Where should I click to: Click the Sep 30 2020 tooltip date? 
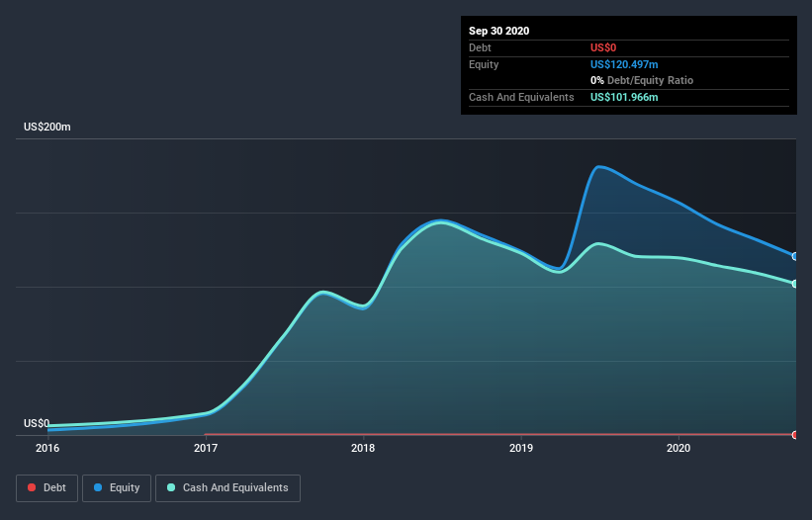[x=499, y=31]
